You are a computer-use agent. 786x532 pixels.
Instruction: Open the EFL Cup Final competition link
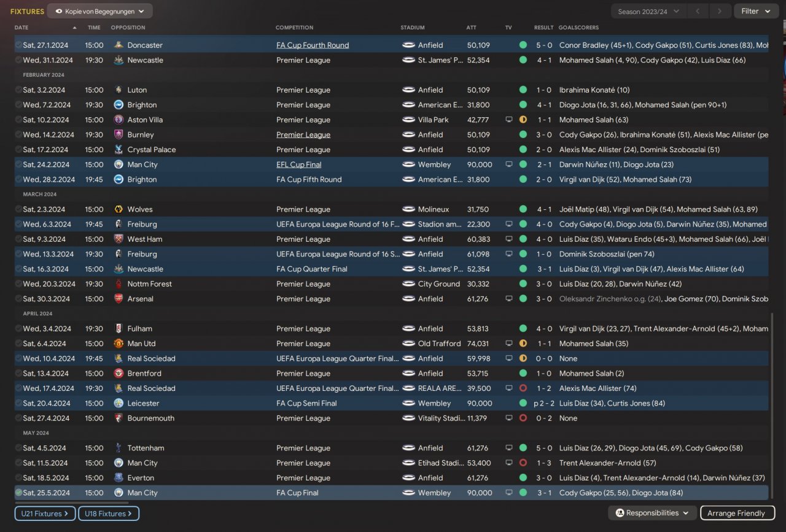coord(299,164)
